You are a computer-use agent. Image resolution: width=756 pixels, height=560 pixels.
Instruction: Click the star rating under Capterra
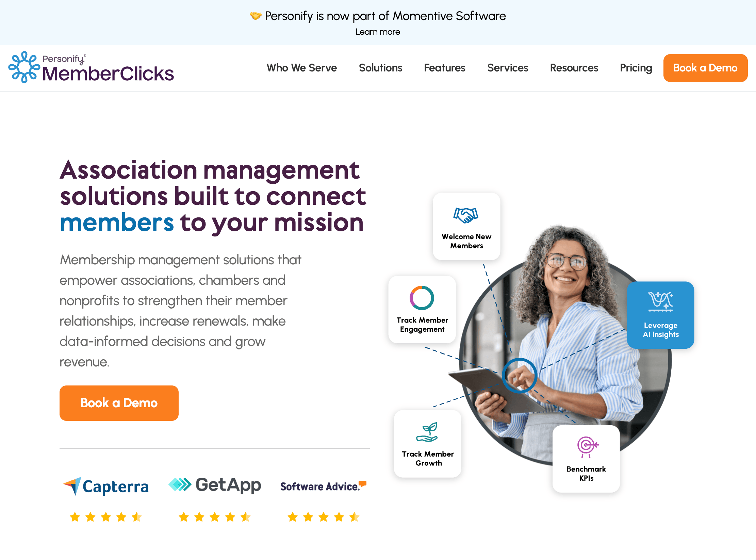[106, 517]
